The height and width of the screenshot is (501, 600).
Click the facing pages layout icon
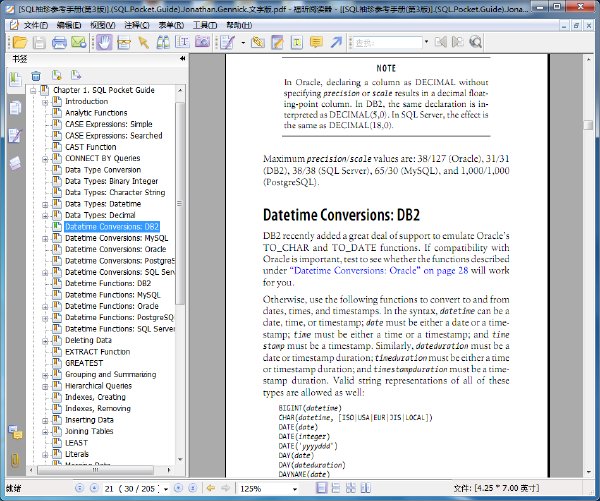tap(365, 488)
